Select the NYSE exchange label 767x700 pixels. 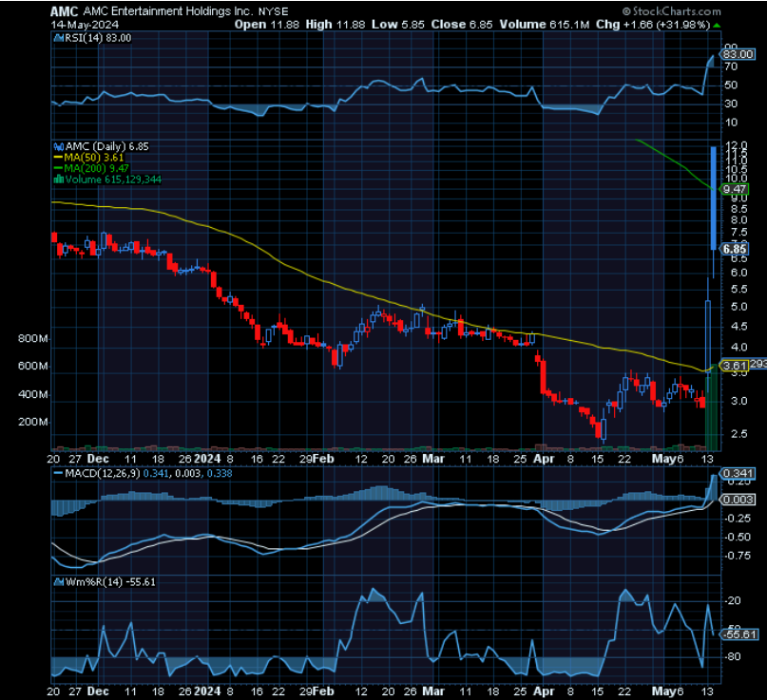(x=275, y=10)
